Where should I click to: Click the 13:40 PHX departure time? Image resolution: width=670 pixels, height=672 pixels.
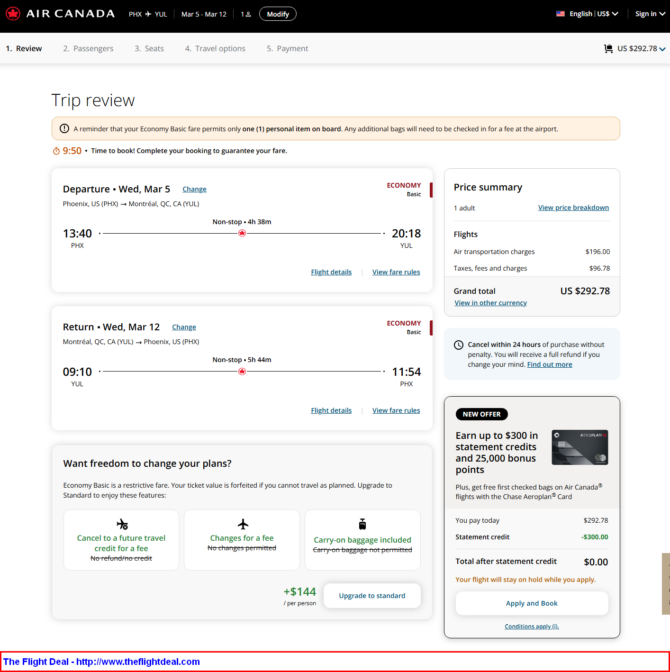coord(77,234)
